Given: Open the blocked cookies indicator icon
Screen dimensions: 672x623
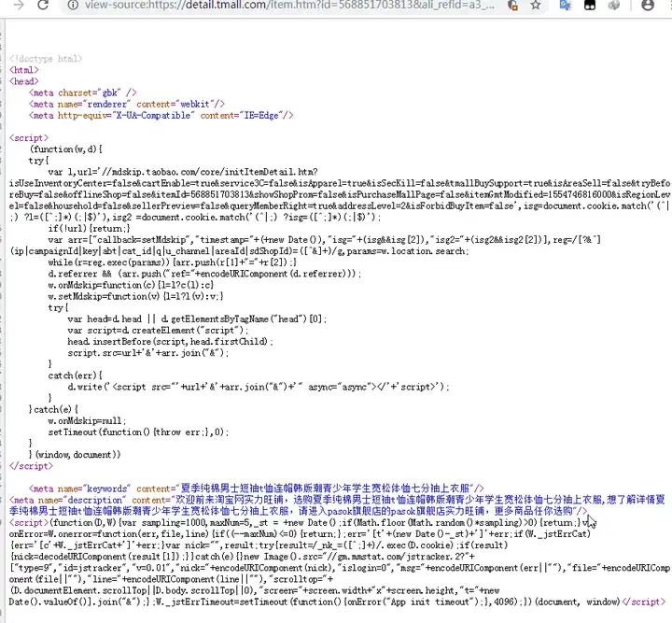Looking at the screenshot, I should click(x=512, y=6).
